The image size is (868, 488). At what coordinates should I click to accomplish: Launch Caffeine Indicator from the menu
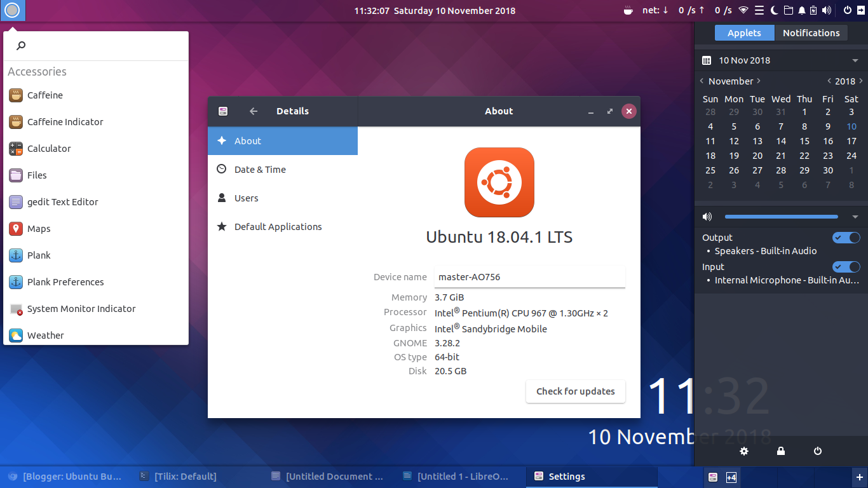tap(96, 122)
